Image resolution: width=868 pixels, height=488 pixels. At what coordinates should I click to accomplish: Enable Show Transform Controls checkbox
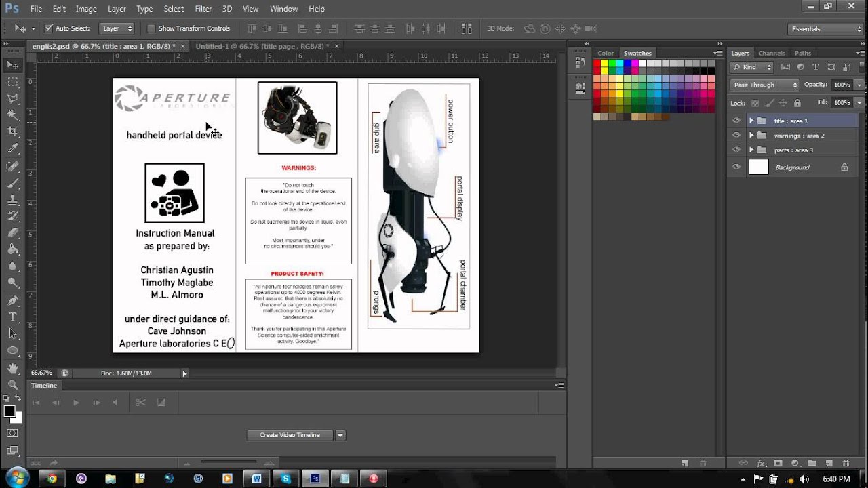click(x=151, y=28)
